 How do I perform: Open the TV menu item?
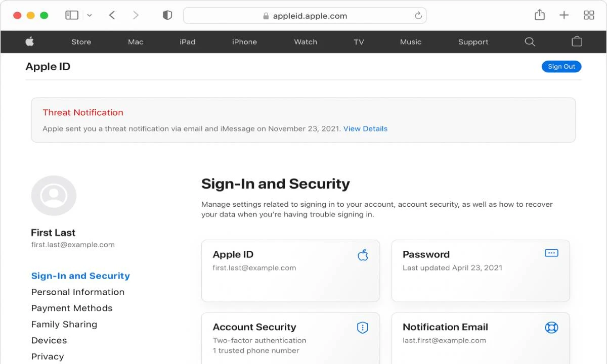tap(359, 42)
